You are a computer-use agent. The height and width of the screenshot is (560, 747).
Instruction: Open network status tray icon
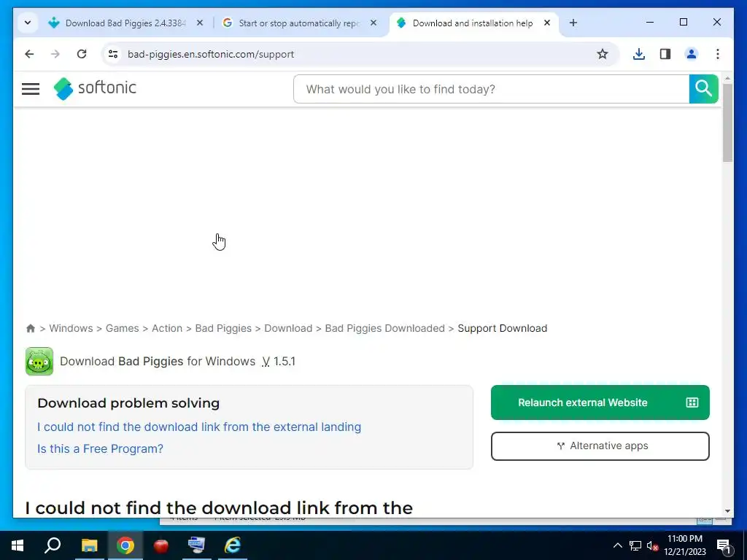tap(635, 545)
